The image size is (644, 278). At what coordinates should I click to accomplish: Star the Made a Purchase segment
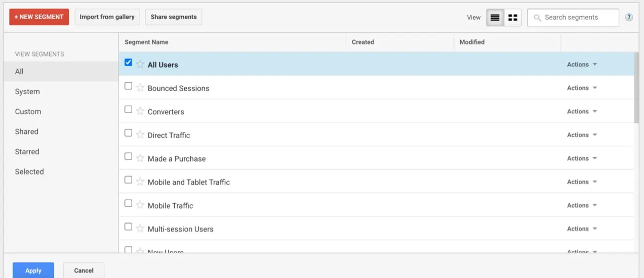coord(140,158)
